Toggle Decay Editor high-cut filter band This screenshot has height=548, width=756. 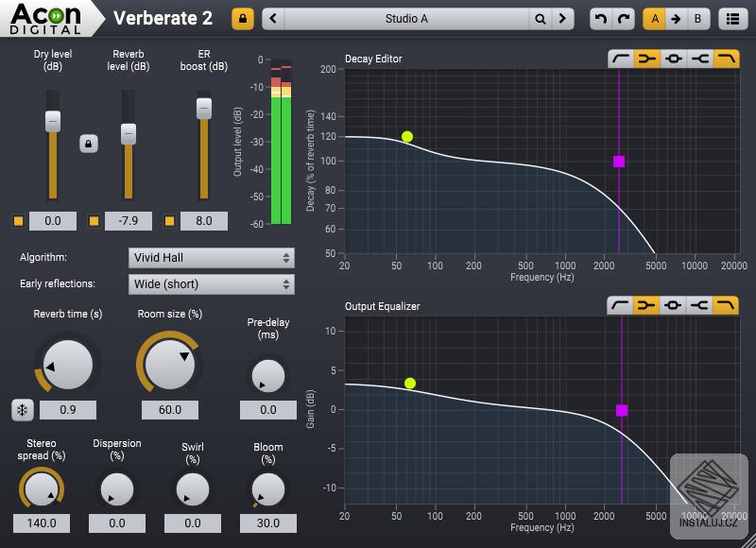(x=727, y=59)
